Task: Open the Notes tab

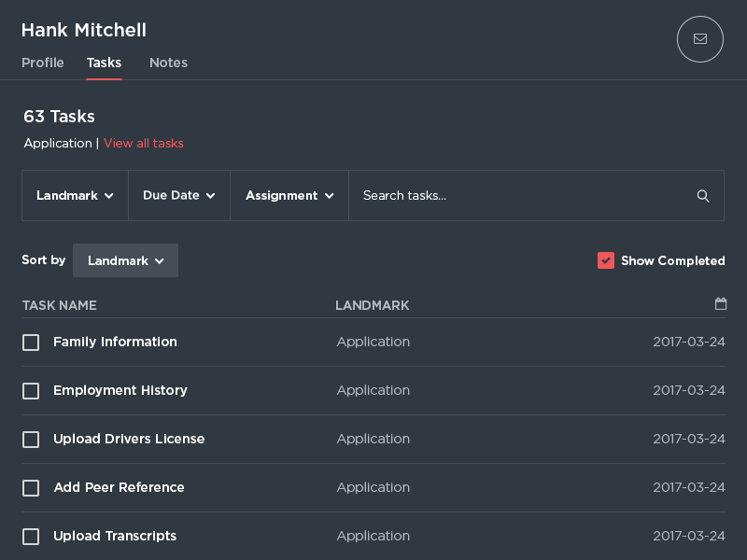Action: [168, 63]
